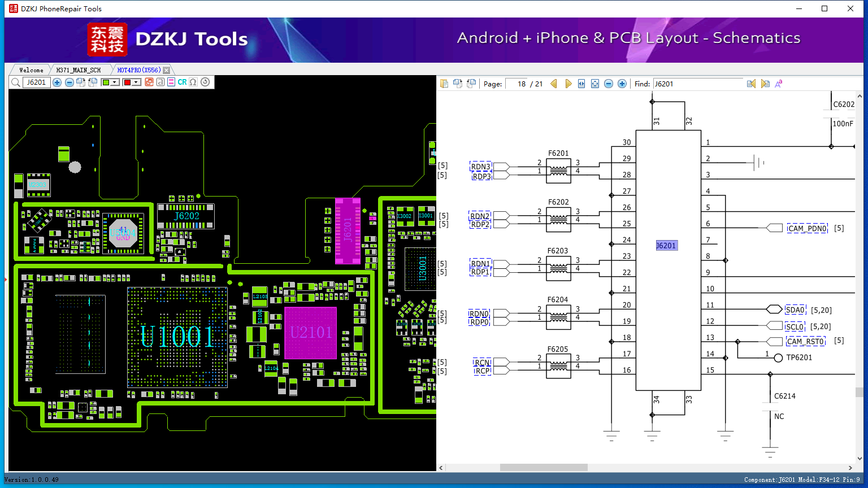868x488 pixels.
Task: Zoom in on the schematic viewer
Action: pos(622,84)
